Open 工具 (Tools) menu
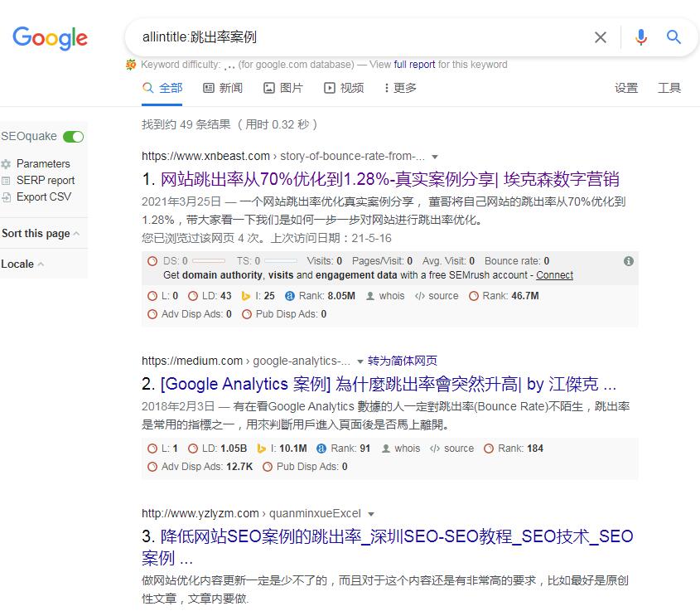Screen dimensions: 700x611 [x=669, y=88]
